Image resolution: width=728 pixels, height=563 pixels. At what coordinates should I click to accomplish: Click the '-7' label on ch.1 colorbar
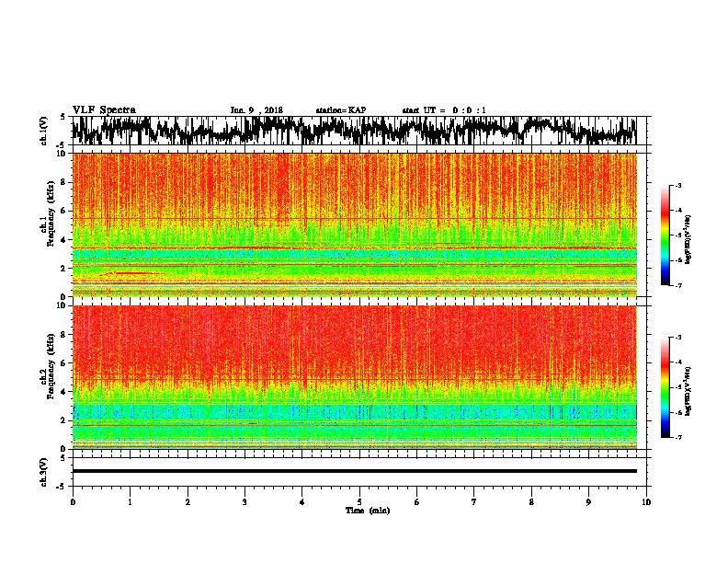point(677,285)
